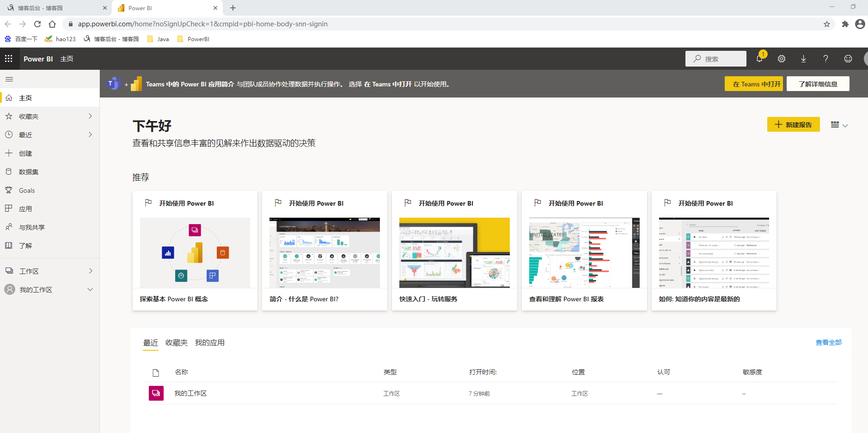Screen dimensions: 868x433
Task: Click the 在 Teams 中打开 button
Action: [754, 84]
